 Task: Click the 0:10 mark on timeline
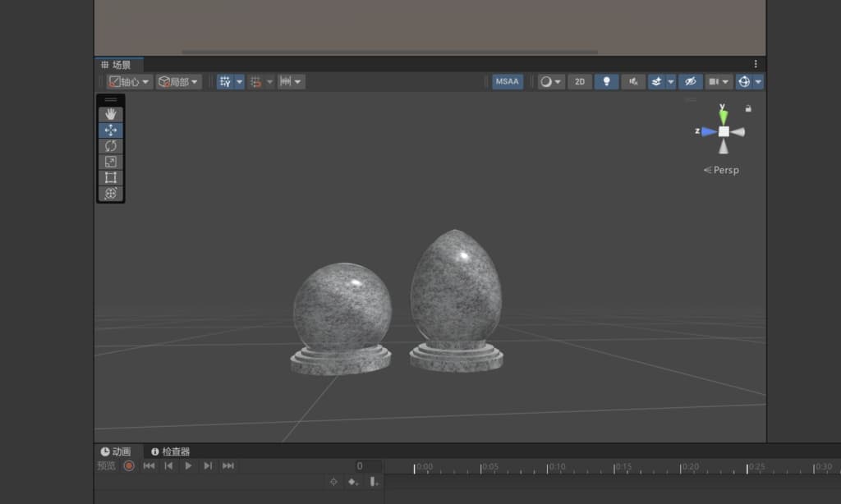(549, 467)
